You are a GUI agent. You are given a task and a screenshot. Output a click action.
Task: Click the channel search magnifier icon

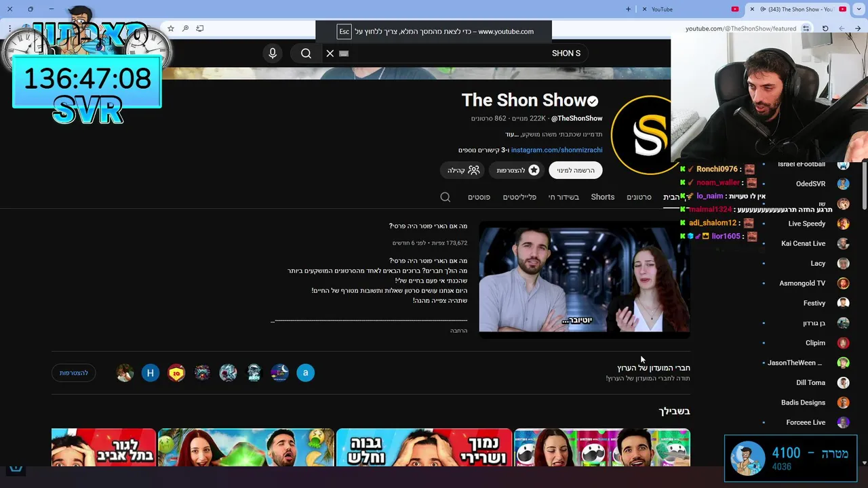point(446,197)
